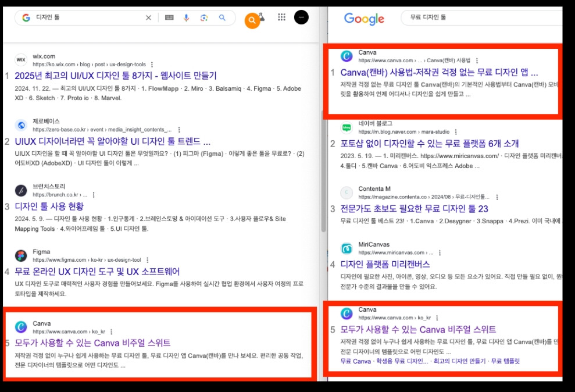Start voice search with microphone icon
The width and height of the screenshot is (575, 392).
(x=186, y=17)
